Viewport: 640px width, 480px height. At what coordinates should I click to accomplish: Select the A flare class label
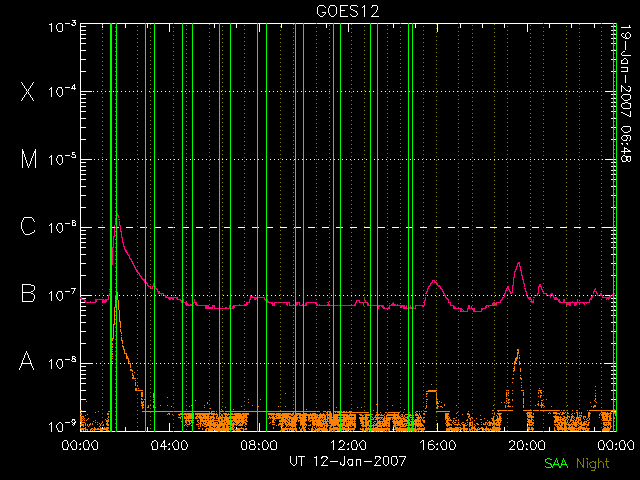pyautogui.click(x=27, y=361)
